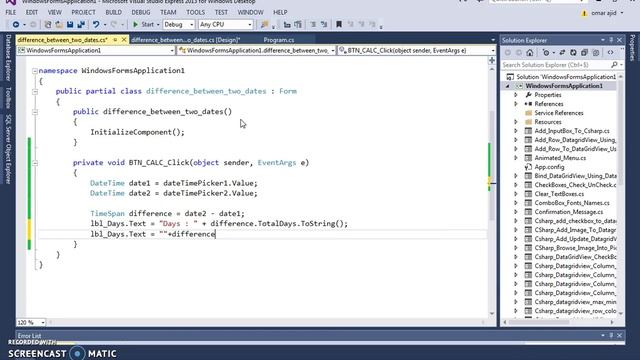Collapse the class difference_between_two_dates block

tap(35, 91)
